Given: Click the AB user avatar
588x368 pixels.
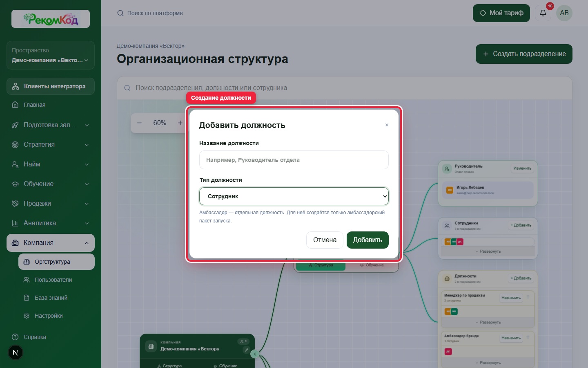Looking at the screenshot, I should [x=564, y=13].
